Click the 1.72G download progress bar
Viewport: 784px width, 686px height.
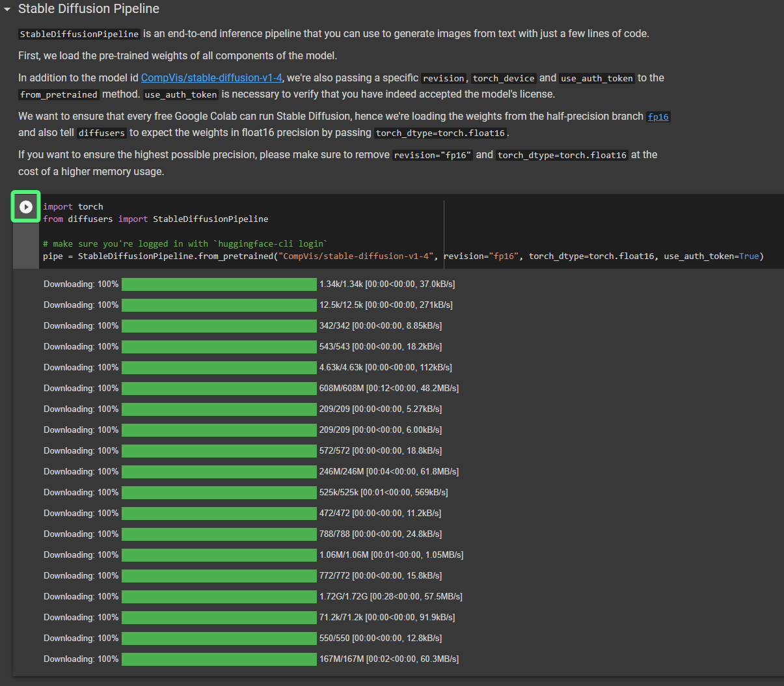[219, 597]
